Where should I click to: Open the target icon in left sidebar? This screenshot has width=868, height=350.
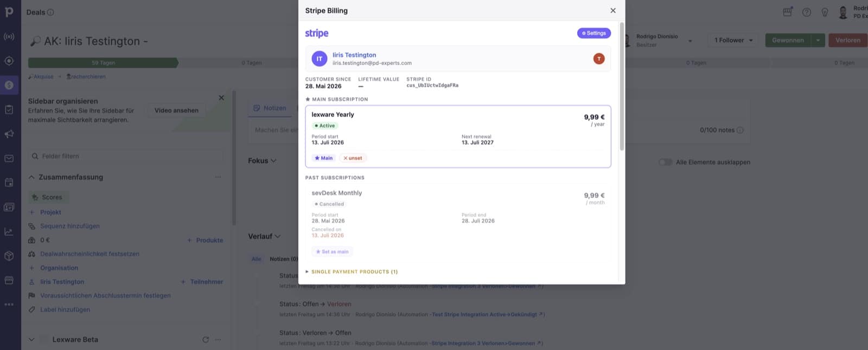pos(9,61)
